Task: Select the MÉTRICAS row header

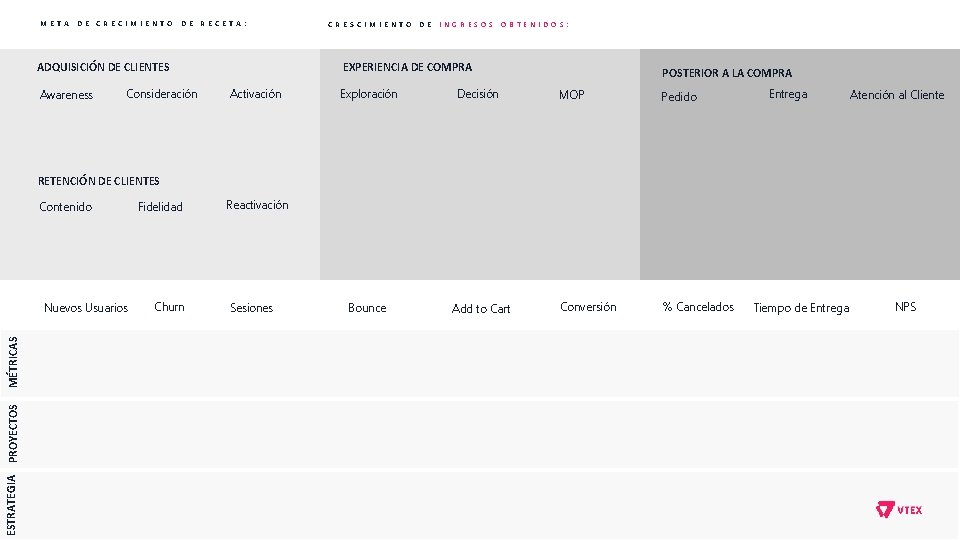Action: (x=13, y=362)
